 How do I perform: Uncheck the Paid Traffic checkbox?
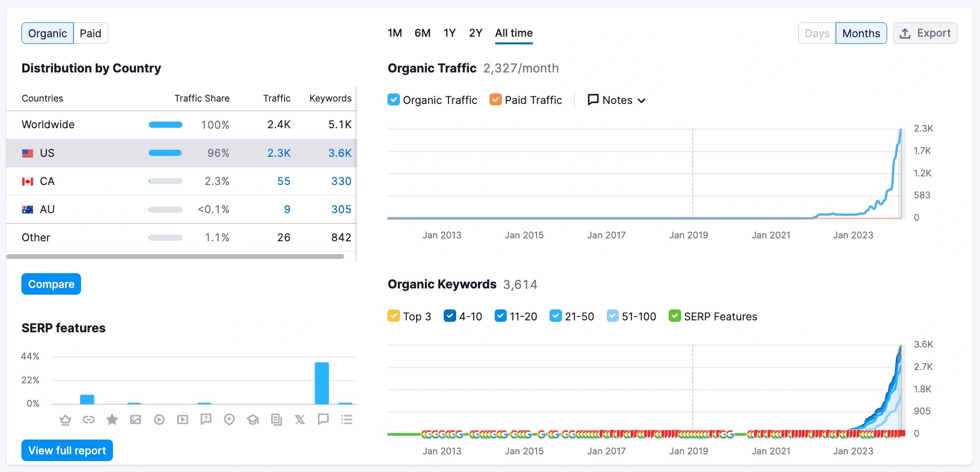[x=496, y=100]
